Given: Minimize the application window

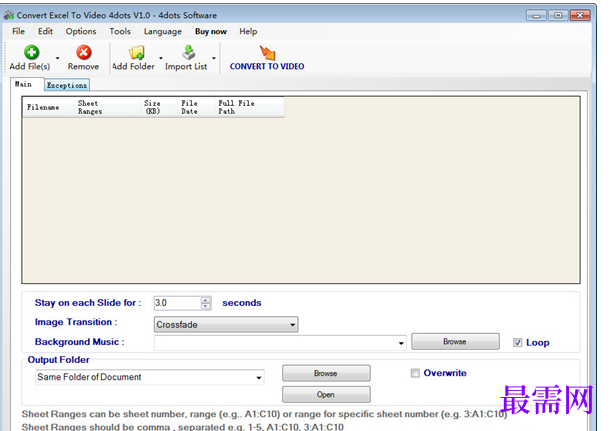Looking at the screenshot, I should pos(536,16).
